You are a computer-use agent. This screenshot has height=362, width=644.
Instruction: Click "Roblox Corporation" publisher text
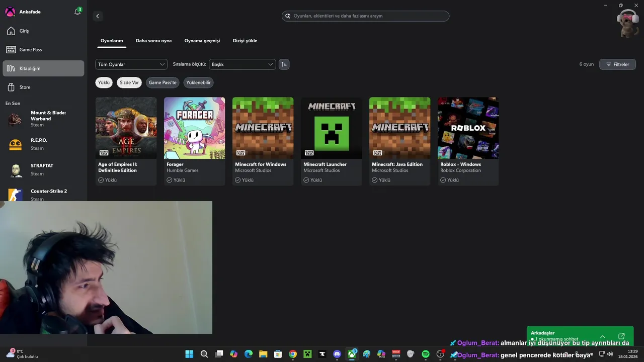pyautogui.click(x=460, y=170)
